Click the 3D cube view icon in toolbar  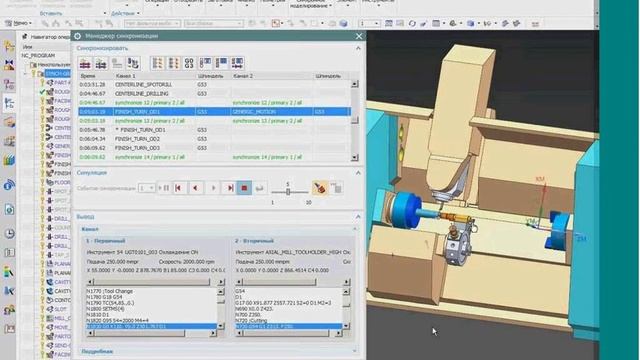coord(343,24)
